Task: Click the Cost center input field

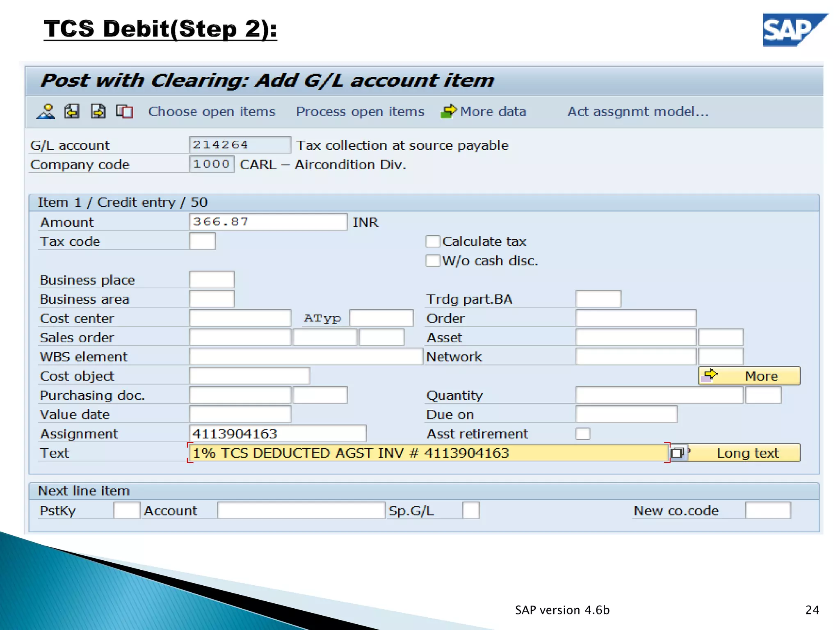Action: [240, 318]
